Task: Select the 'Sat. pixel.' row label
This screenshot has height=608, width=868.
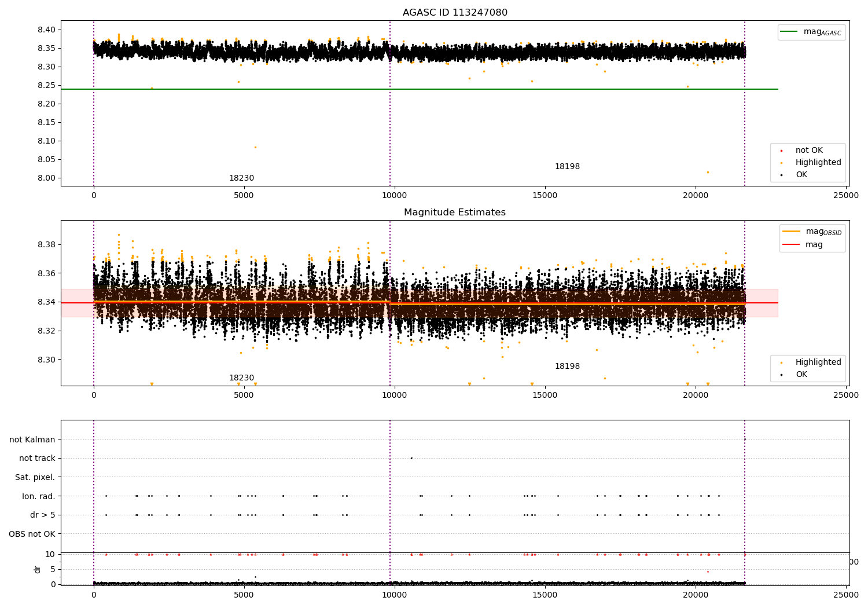Action: click(x=35, y=477)
